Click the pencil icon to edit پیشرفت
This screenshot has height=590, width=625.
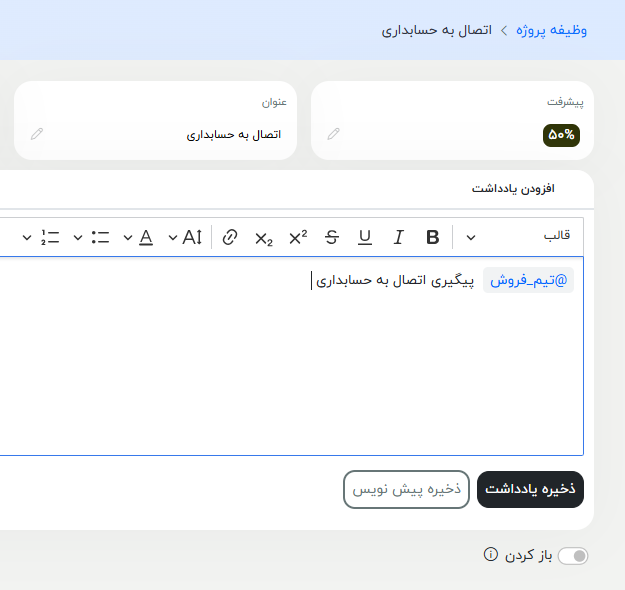[334, 134]
